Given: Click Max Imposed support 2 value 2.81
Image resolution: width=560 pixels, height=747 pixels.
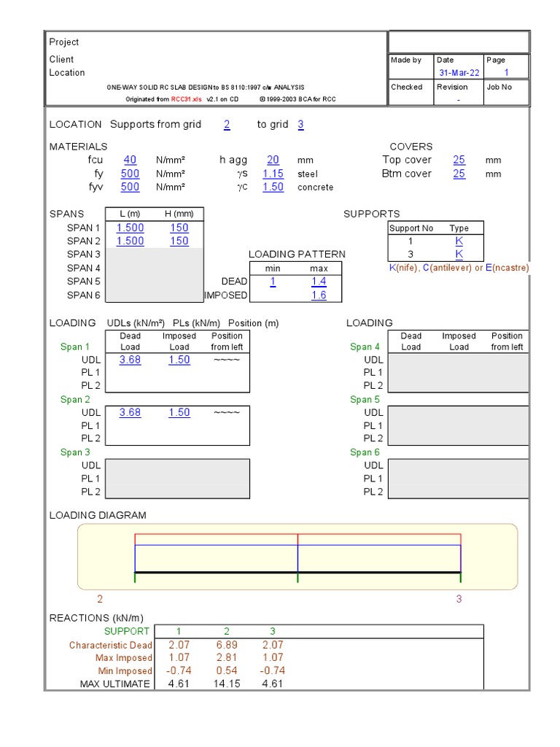Looking at the screenshot, I should click(227, 657).
